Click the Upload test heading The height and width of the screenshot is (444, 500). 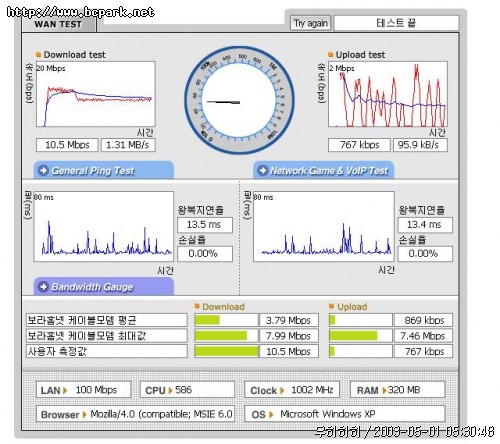tap(360, 54)
